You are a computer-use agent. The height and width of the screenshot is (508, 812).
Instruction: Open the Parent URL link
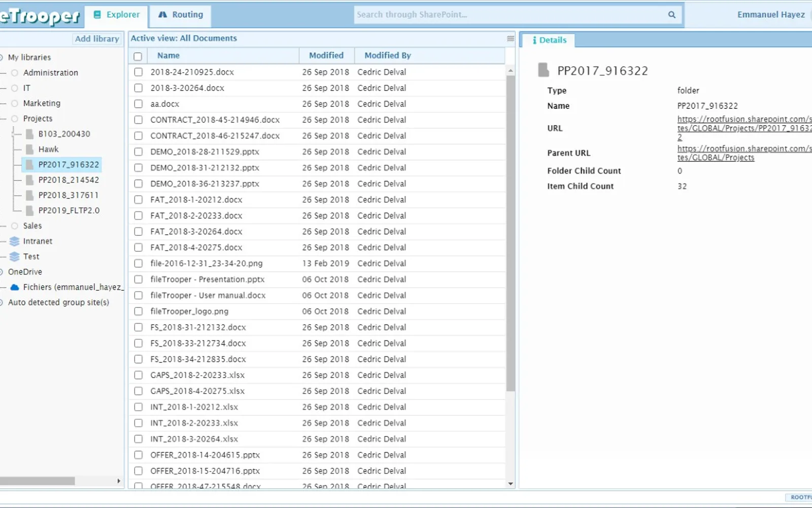point(744,153)
